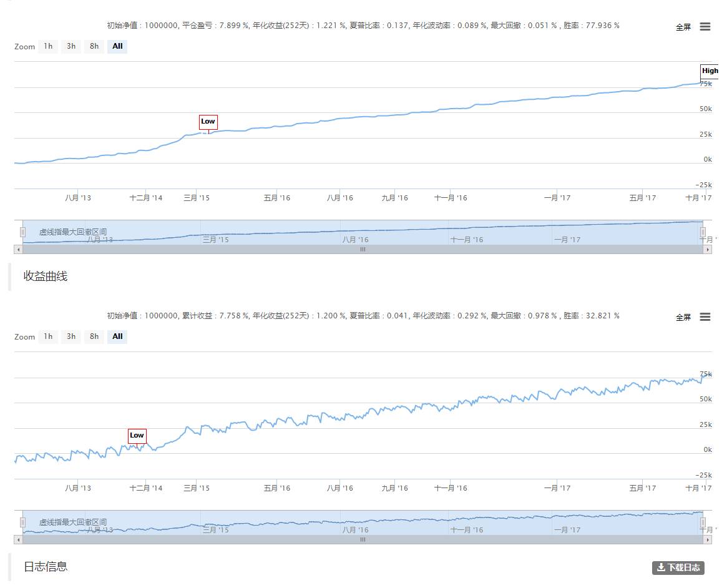
Task: Choose 1h zoom on the bottom chart
Action: tap(48, 336)
